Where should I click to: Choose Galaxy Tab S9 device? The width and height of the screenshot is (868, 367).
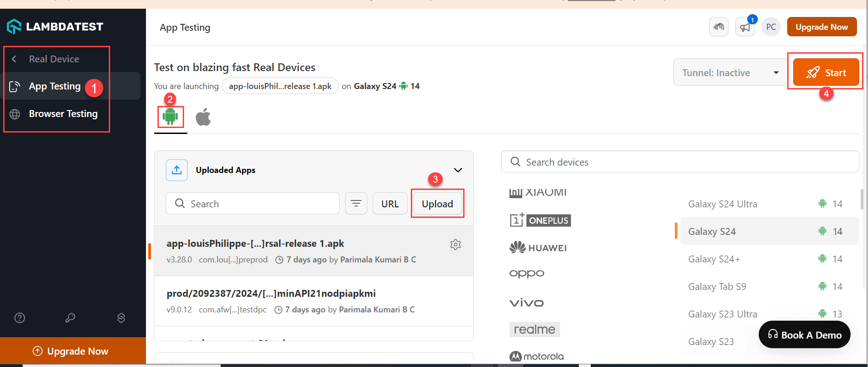(x=769, y=286)
